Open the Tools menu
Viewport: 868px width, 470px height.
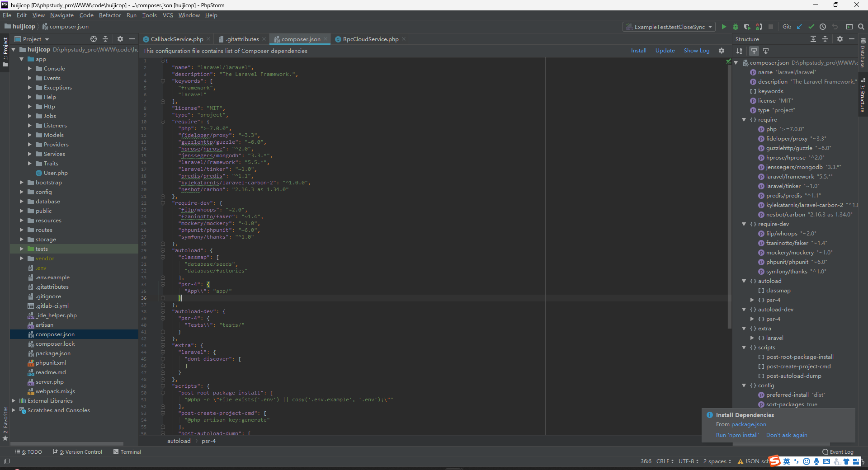pos(150,15)
